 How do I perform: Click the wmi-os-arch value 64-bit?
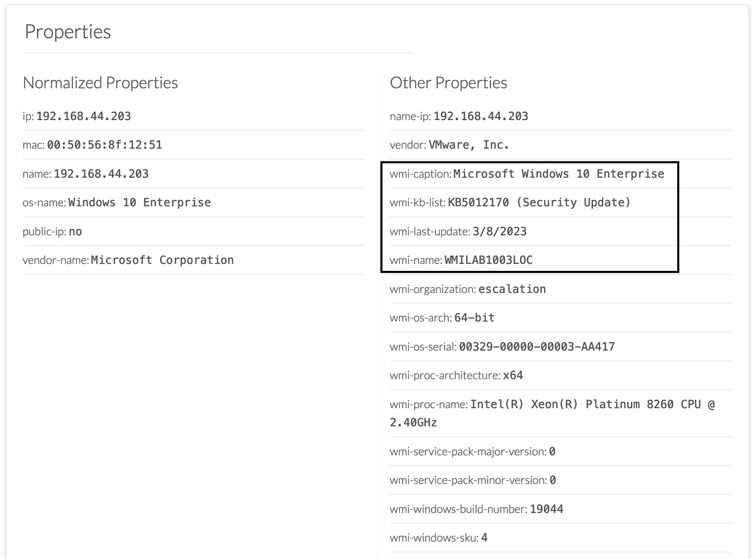[474, 318]
